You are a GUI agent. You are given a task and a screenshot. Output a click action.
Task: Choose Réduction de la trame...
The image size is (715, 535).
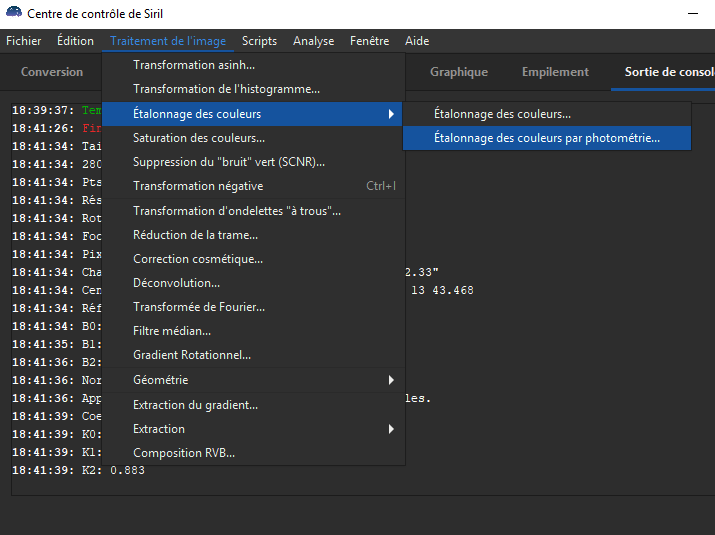[x=254, y=235]
